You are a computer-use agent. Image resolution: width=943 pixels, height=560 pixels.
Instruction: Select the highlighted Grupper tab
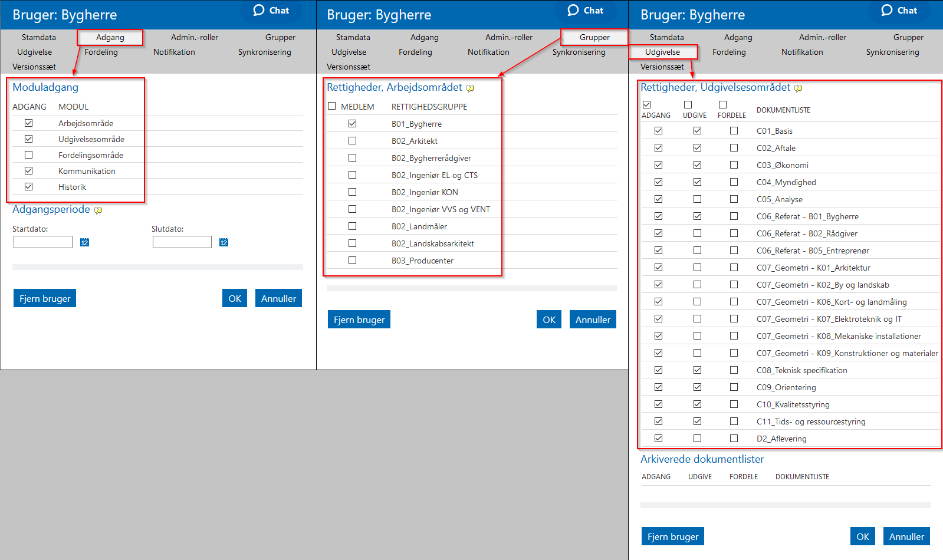tap(594, 37)
